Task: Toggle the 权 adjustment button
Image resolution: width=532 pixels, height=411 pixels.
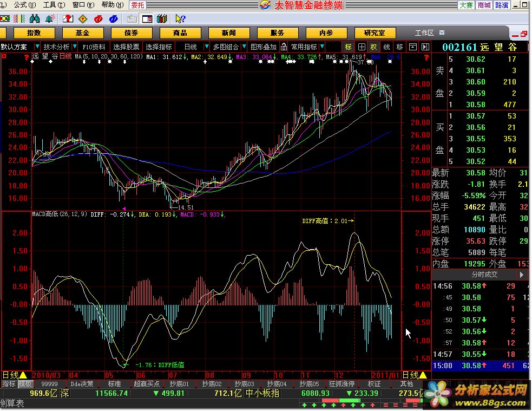Action: (x=373, y=47)
